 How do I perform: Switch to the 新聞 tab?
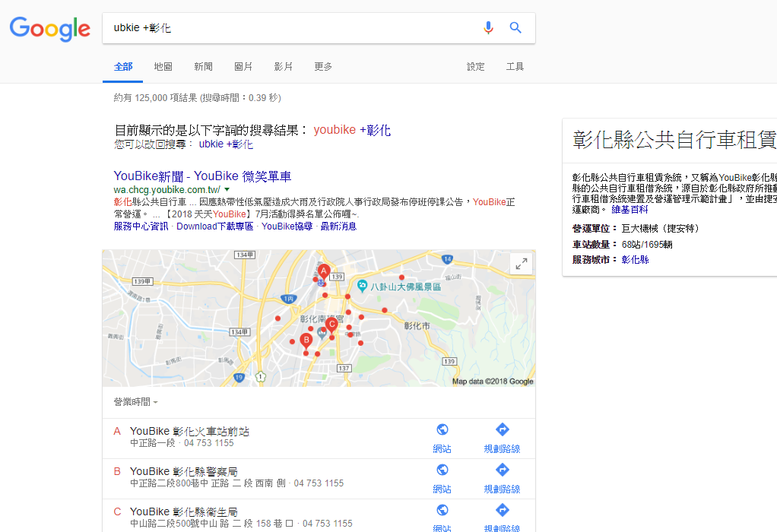(203, 66)
